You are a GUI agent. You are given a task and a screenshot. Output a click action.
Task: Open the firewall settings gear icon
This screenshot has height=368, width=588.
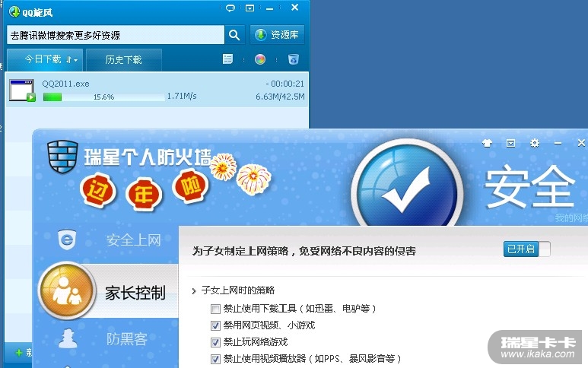coord(535,143)
